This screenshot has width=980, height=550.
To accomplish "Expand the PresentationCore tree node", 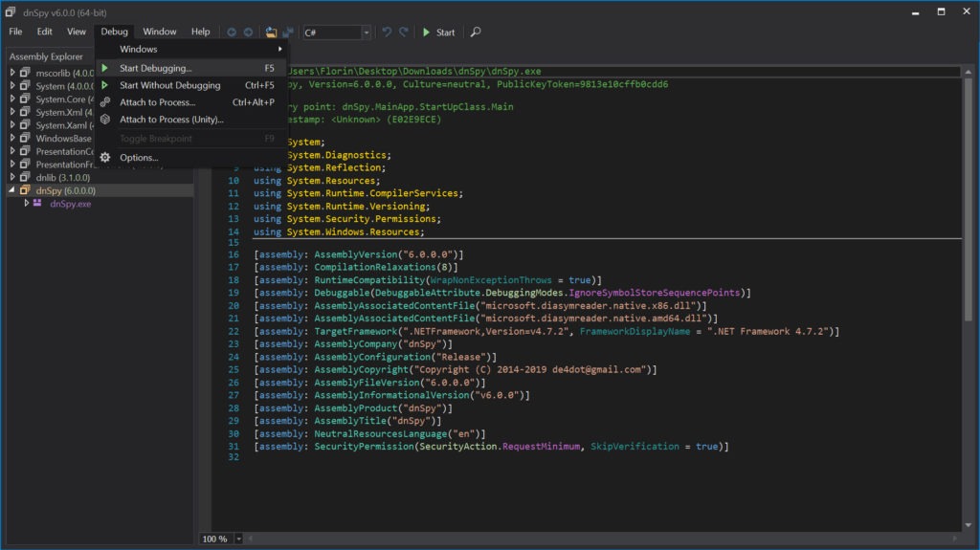I will point(11,150).
